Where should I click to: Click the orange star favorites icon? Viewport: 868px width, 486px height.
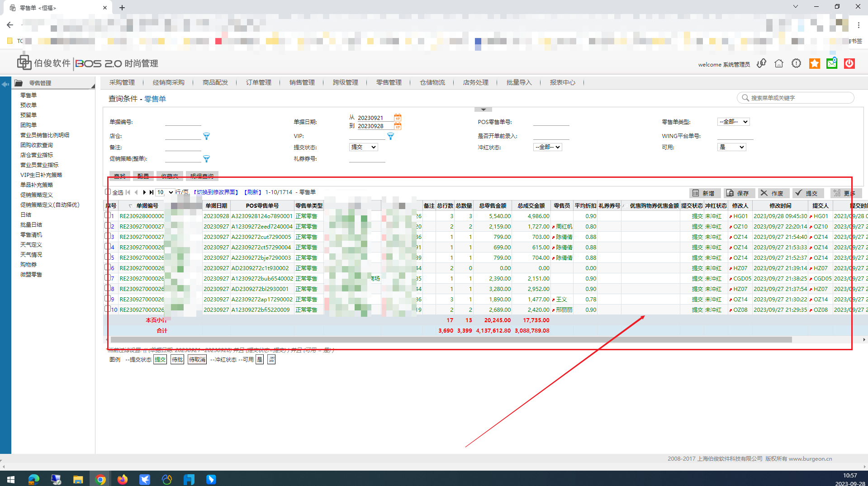click(x=815, y=64)
